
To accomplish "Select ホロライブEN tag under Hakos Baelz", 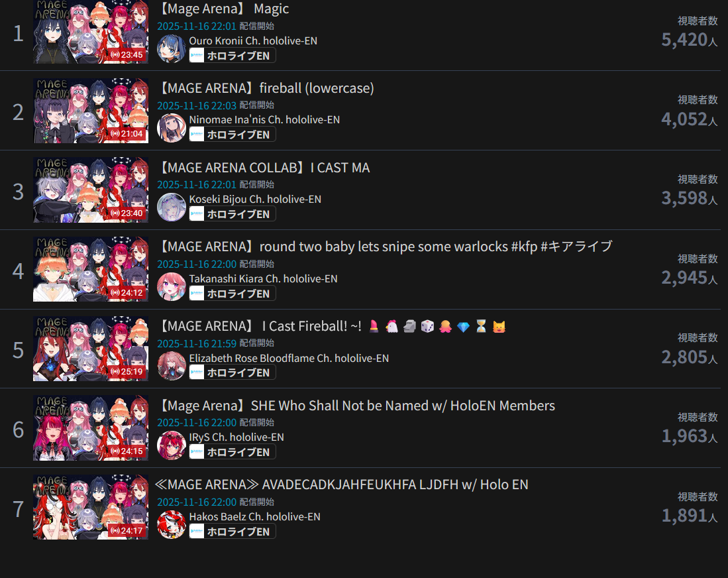I will [x=233, y=532].
